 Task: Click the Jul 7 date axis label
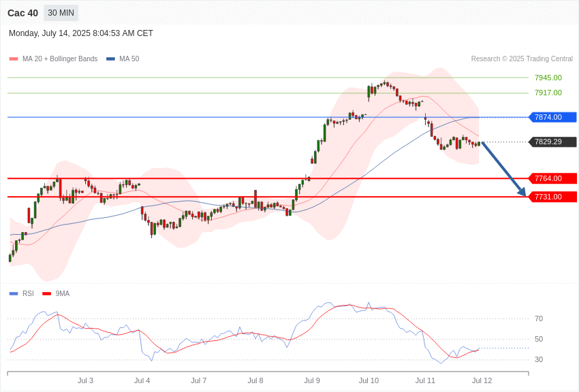(x=199, y=380)
